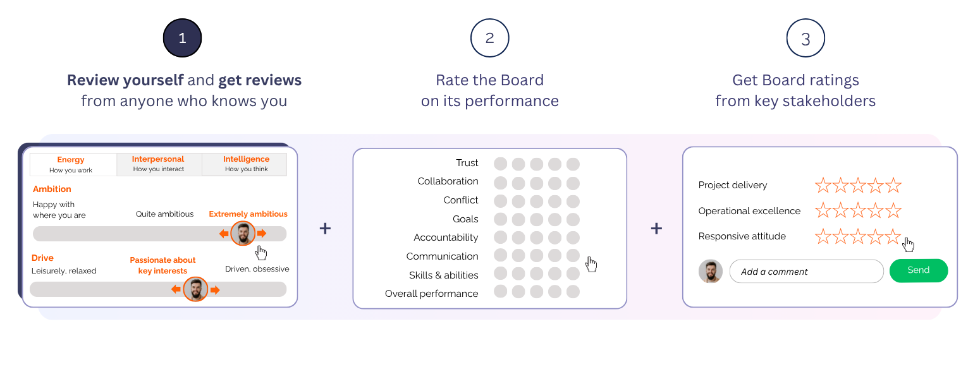This screenshot has width=980, height=379.
Task: Click the avatar handle on Drive slider
Action: pyautogui.click(x=195, y=289)
